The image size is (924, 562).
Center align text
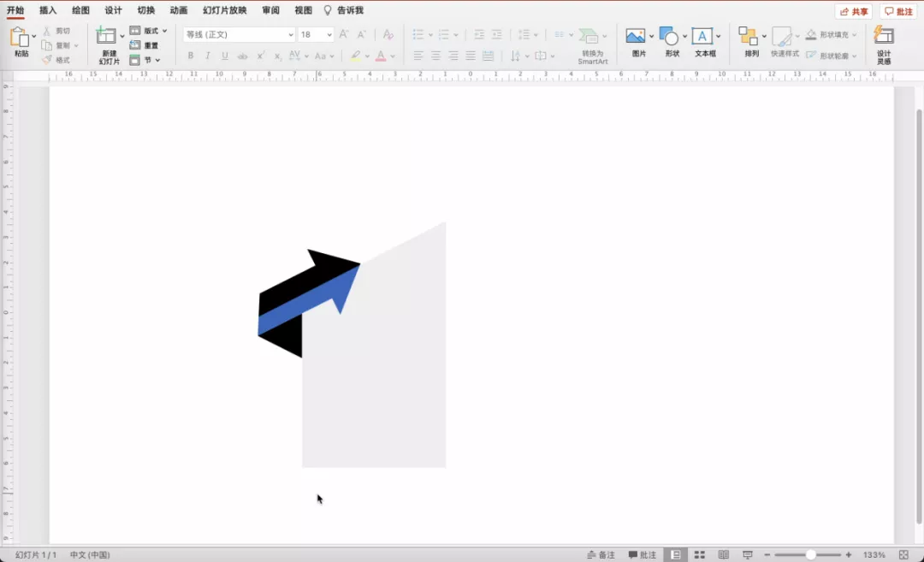pyautogui.click(x=436, y=56)
